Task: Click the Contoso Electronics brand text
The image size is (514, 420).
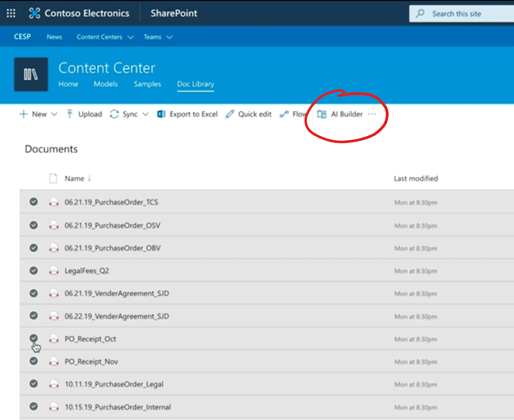Action: [87, 13]
